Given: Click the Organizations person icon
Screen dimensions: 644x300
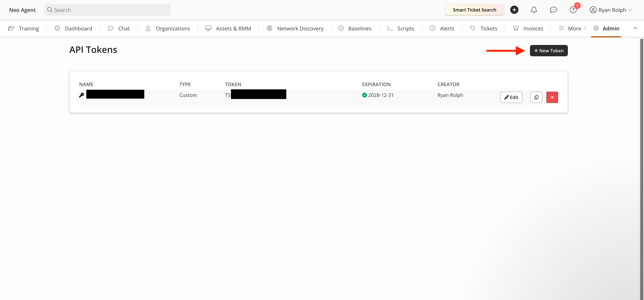Looking at the screenshot, I should [148, 28].
